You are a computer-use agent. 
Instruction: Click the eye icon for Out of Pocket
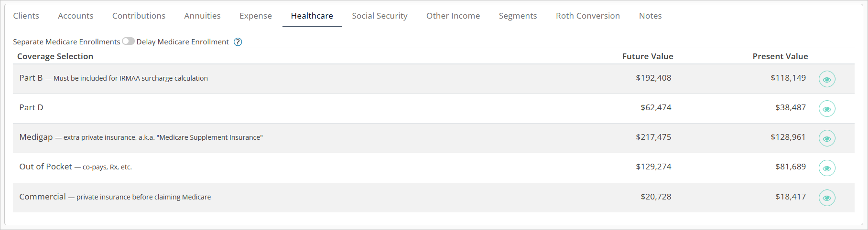(x=826, y=168)
